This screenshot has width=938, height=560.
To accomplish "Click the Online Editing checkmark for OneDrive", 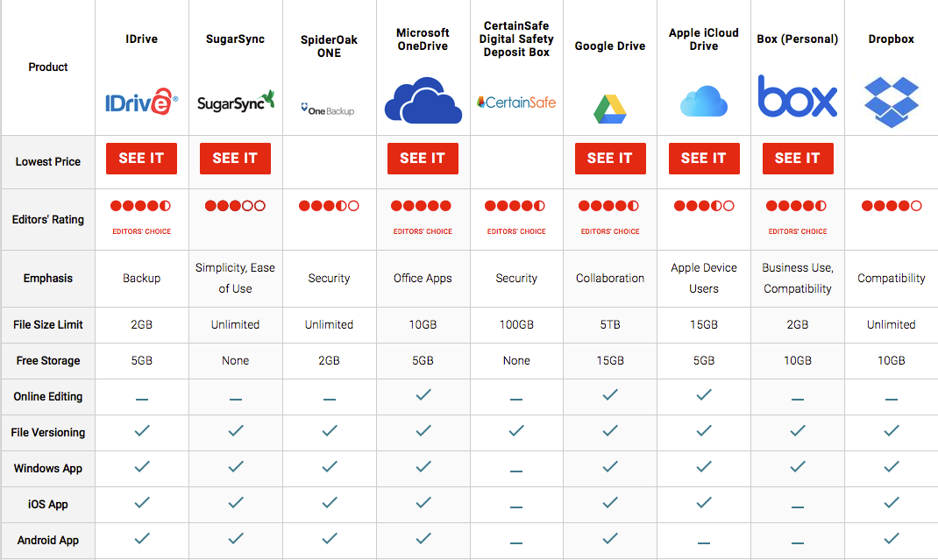I will click(423, 395).
